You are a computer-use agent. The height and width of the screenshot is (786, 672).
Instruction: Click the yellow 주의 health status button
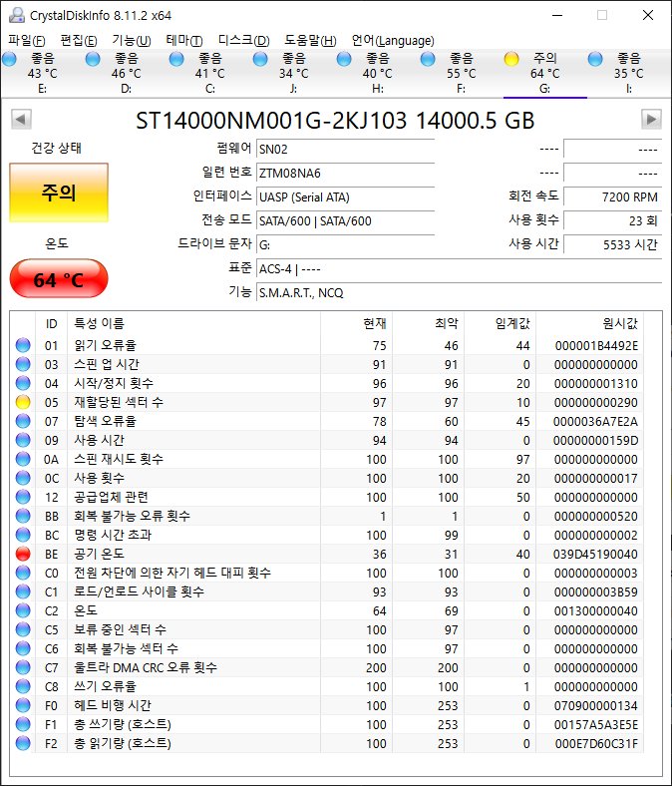tap(59, 193)
